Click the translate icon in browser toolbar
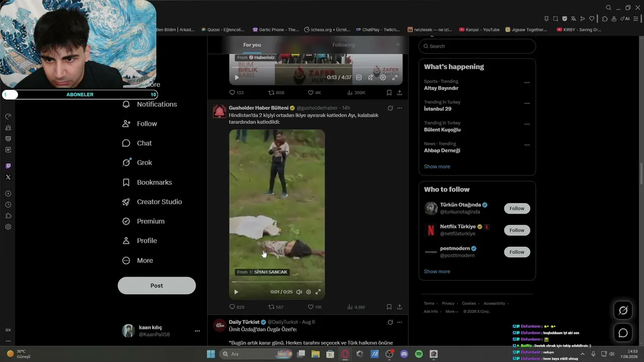Viewport: 644px width, 362px height. pyautogui.click(x=574, y=19)
